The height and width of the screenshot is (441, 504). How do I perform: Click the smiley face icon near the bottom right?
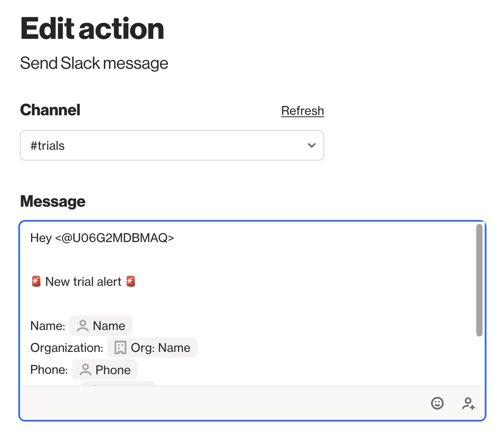tap(437, 404)
